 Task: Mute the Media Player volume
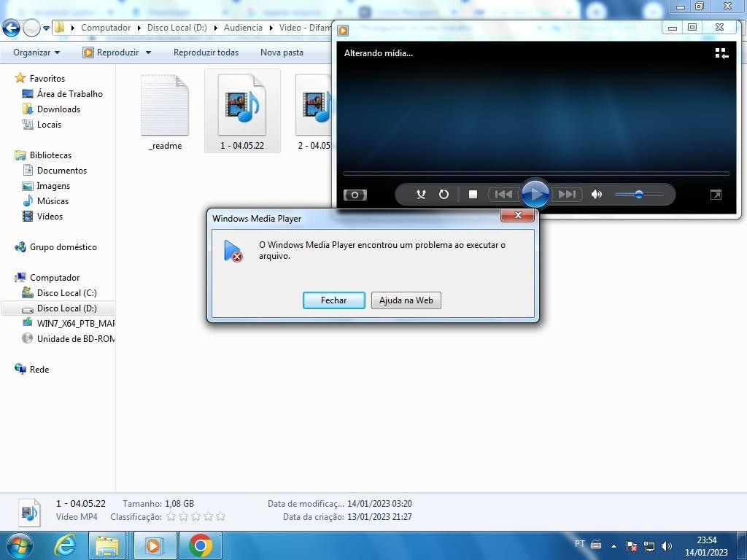coord(596,194)
